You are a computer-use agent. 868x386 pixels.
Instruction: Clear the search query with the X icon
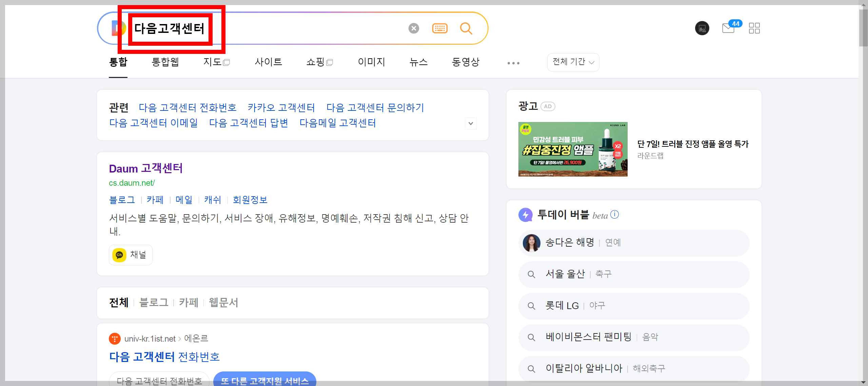[413, 28]
